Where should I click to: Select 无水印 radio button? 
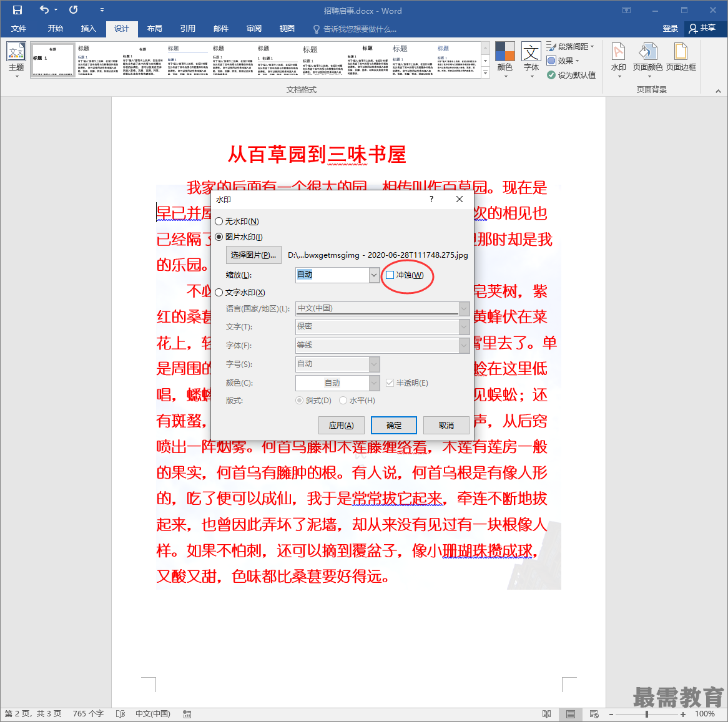219,222
